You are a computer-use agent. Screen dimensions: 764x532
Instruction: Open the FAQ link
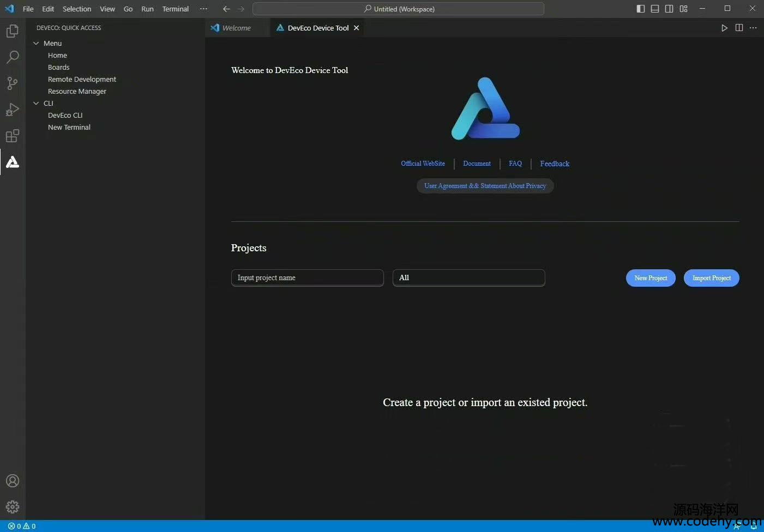pyautogui.click(x=515, y=164)
